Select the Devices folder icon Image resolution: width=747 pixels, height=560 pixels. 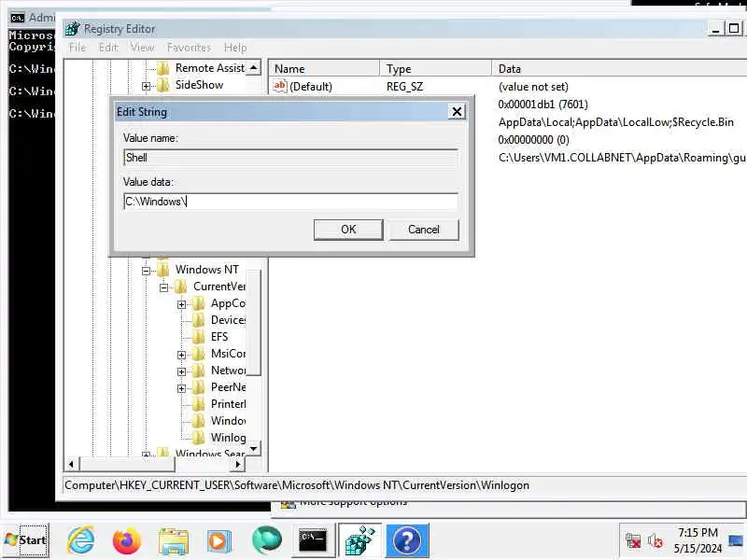click(x=199, y=320)
